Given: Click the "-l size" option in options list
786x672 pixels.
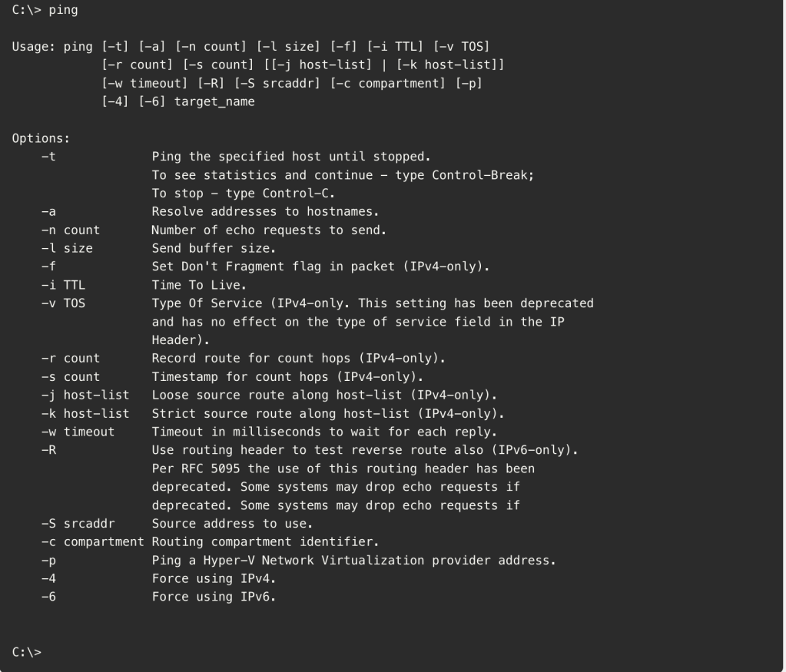Looking at the screenshot, I should pos(67,248).
